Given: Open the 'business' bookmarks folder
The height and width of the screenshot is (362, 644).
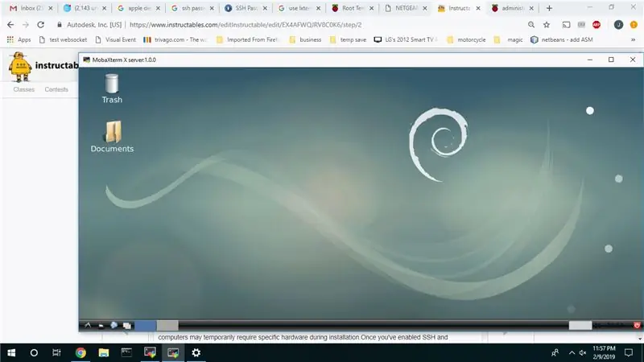Looking at the screenshot, I should pyautogui.click(x=305, y=39).
